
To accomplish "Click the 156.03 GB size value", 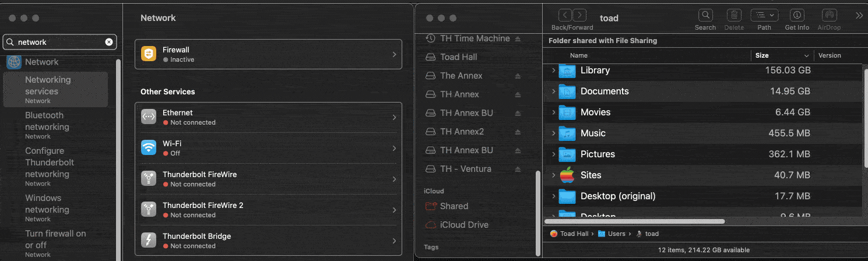I will (788, 70).
